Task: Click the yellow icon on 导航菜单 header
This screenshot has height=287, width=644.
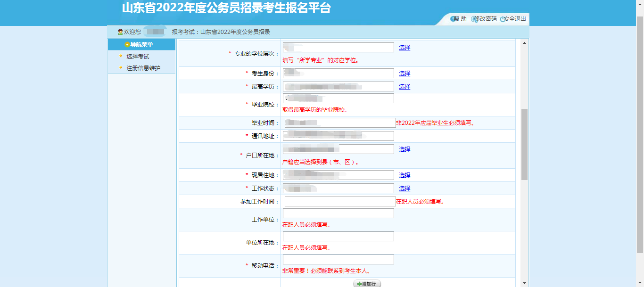Action: click(126, 44)
